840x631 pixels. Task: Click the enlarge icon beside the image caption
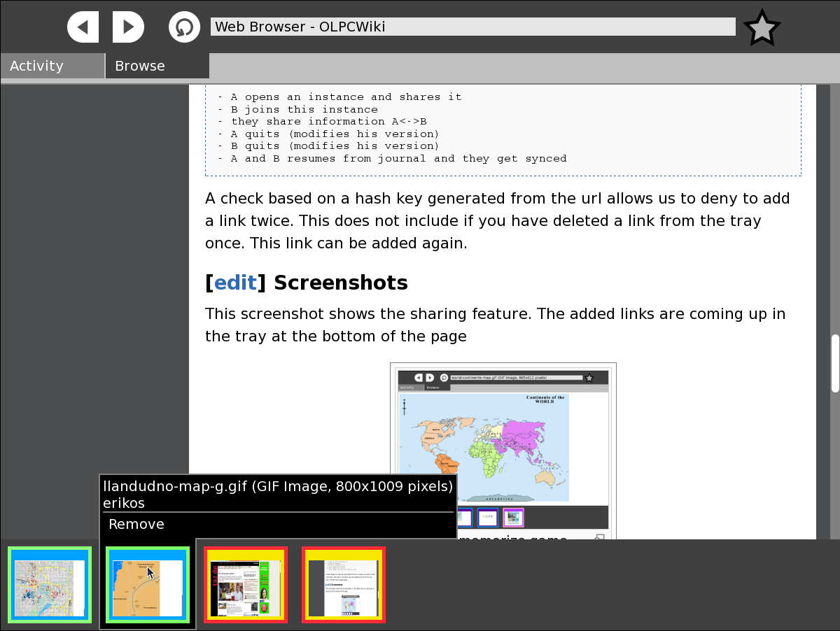(599, 538)
